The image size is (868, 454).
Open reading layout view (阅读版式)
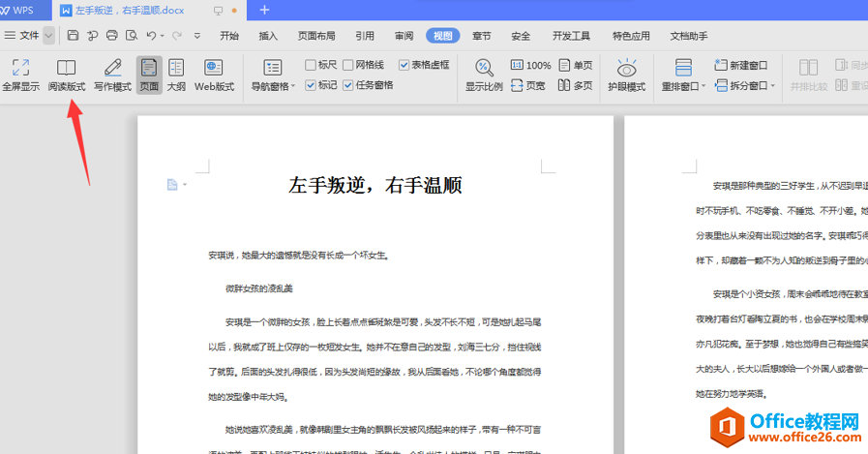(67, 75)
